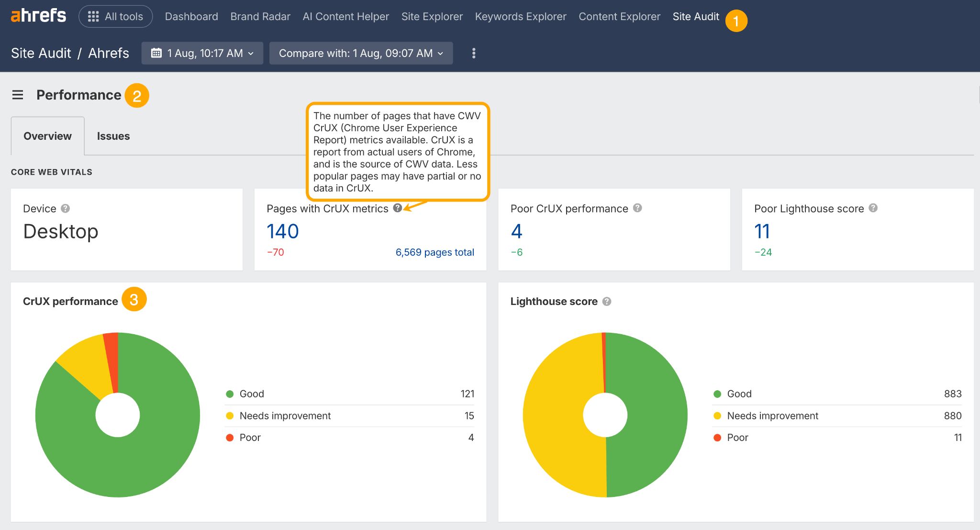Image resolution: width=980 pixels, height=530 pixels.
Task: Open the All tools dropdown
Action: tap(115, 16)
